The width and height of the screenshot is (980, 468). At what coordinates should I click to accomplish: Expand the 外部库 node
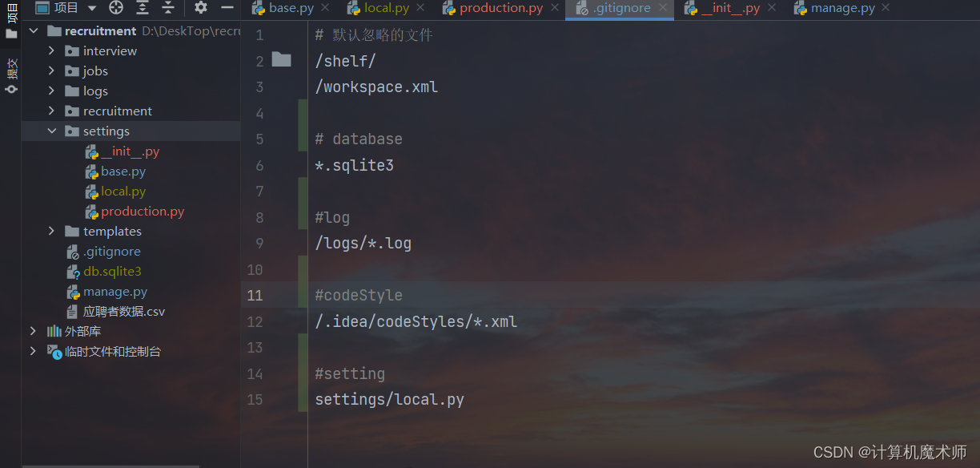[x=33, y=331]
